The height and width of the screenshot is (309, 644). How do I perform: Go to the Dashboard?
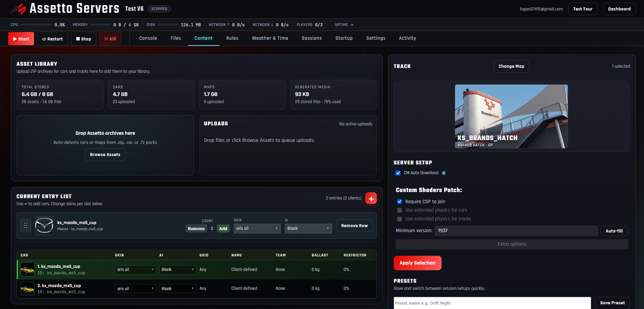tap(619, 9)
